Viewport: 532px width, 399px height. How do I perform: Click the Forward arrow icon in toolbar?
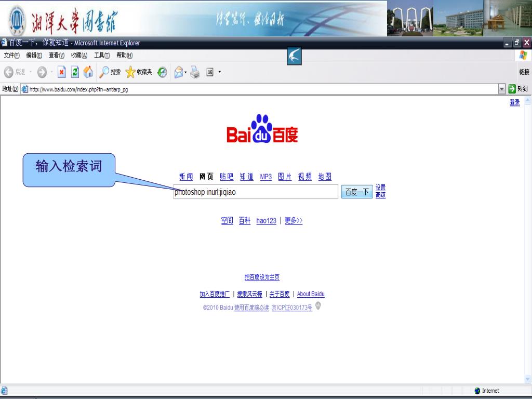tap(42, 72)
